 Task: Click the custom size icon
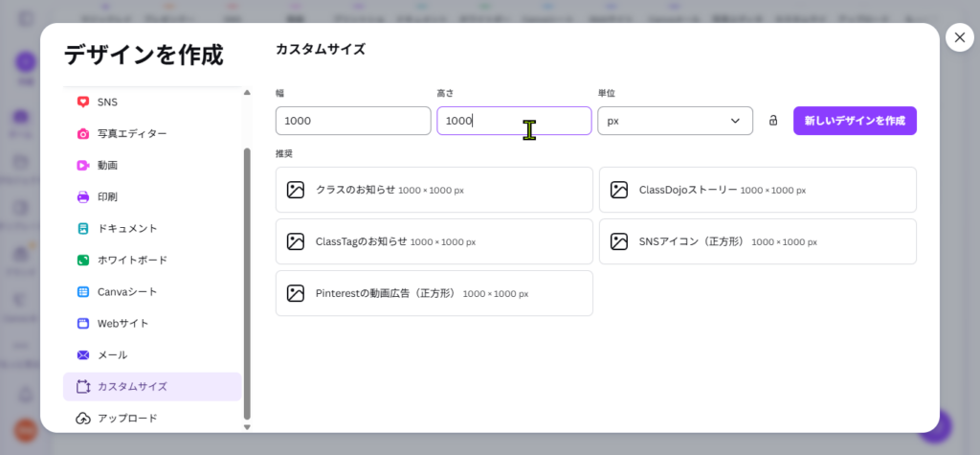[83, 387]
